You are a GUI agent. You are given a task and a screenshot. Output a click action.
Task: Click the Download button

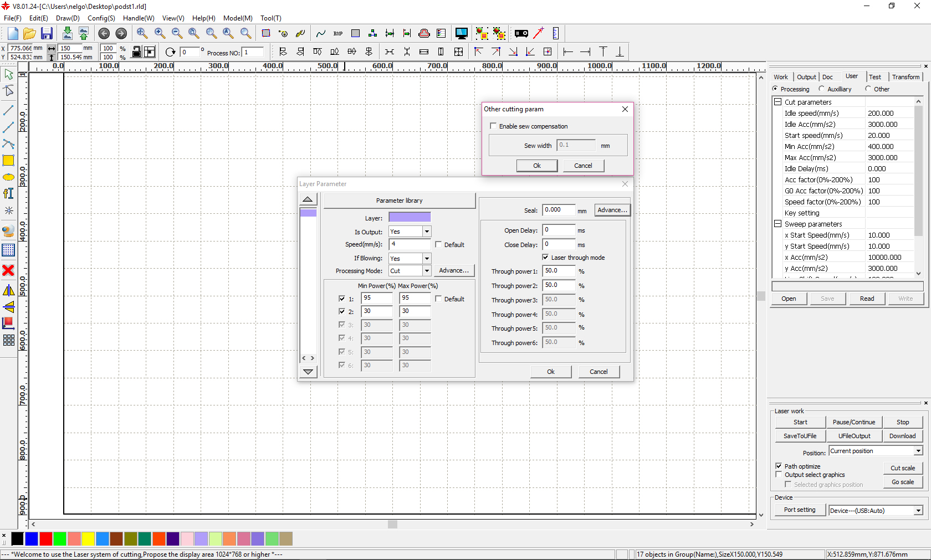tap(902, 436)
